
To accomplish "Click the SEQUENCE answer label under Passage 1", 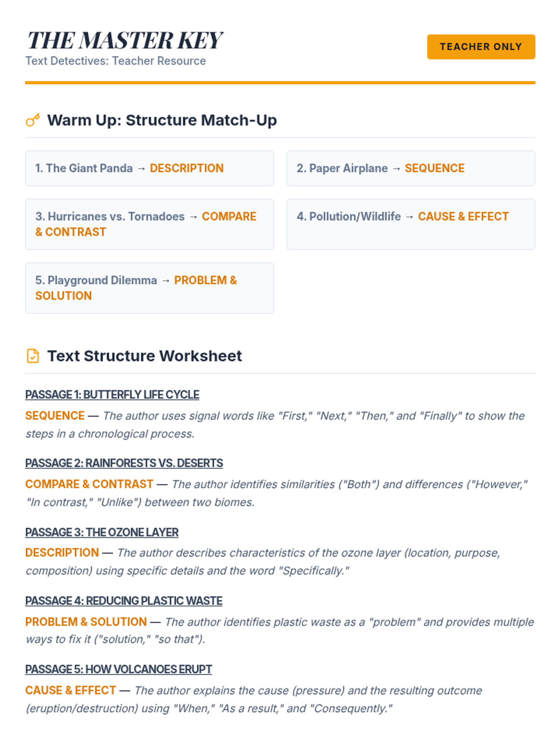I will 55,416.
